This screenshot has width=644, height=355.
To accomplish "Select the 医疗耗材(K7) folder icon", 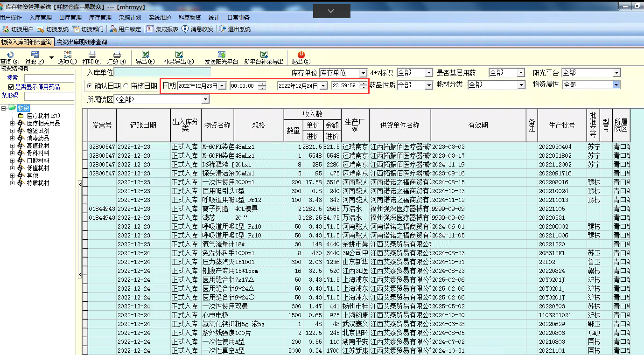I will click(21, 116).
